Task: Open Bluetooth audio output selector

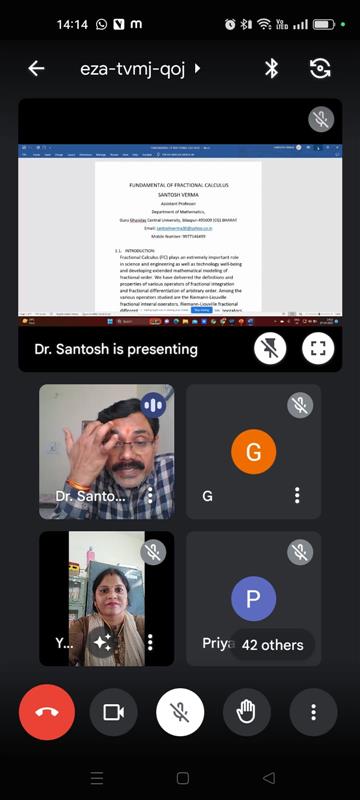Action: [271, 68]
